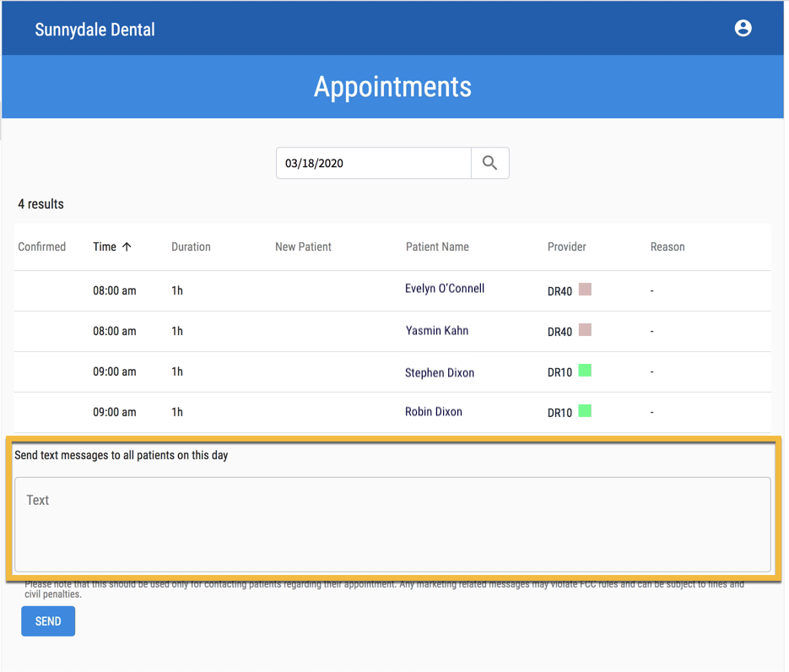Select the date field showing 03/18/2020
The image size is (789, 672).
click(373, 163)
